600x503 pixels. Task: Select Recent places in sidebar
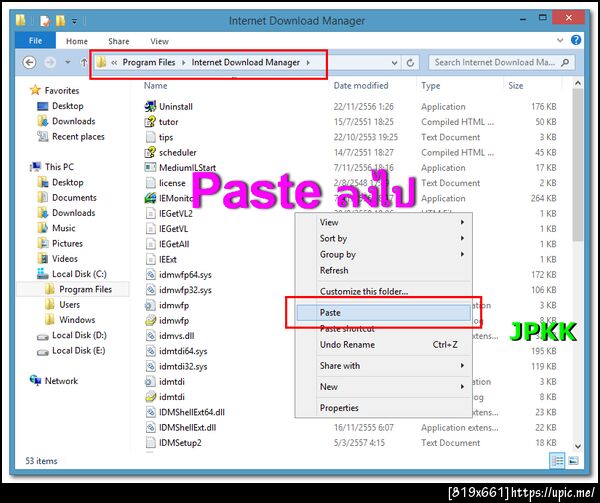78,137
